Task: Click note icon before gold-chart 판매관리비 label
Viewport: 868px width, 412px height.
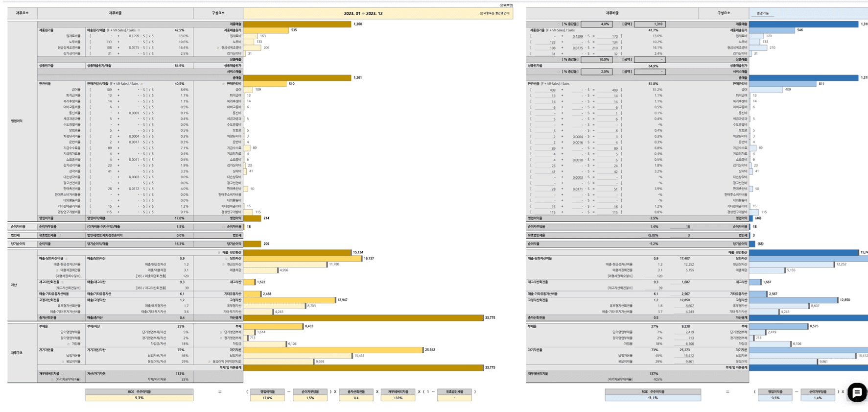Action: 224,84
